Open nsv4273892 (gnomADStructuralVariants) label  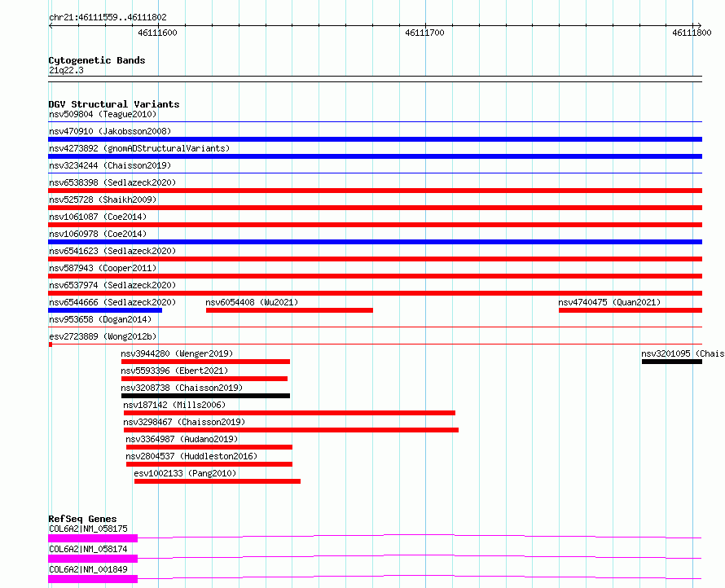(x=139, y=148)
